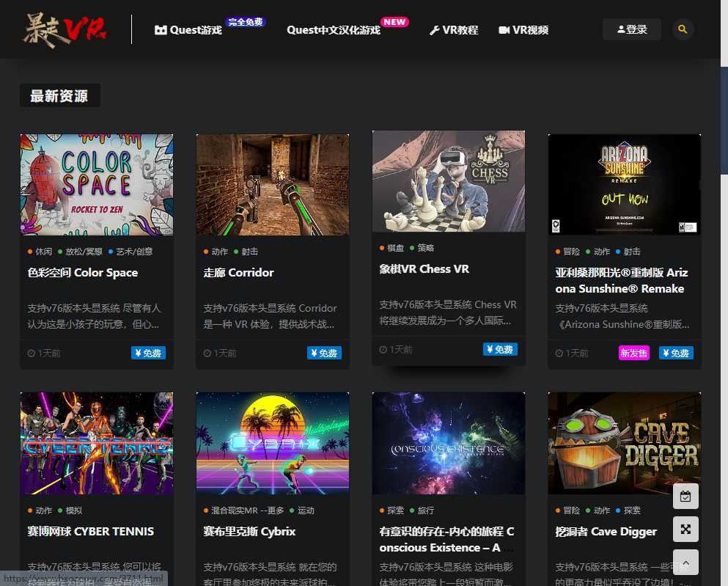Select the 运动 tag on Cybrix card

tap(302, 510)
